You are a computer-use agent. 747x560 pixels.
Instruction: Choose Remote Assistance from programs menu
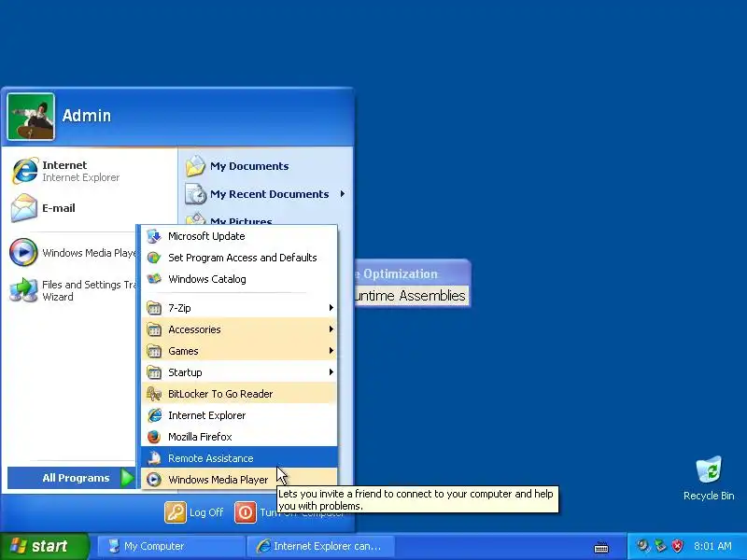coord(239,458)
